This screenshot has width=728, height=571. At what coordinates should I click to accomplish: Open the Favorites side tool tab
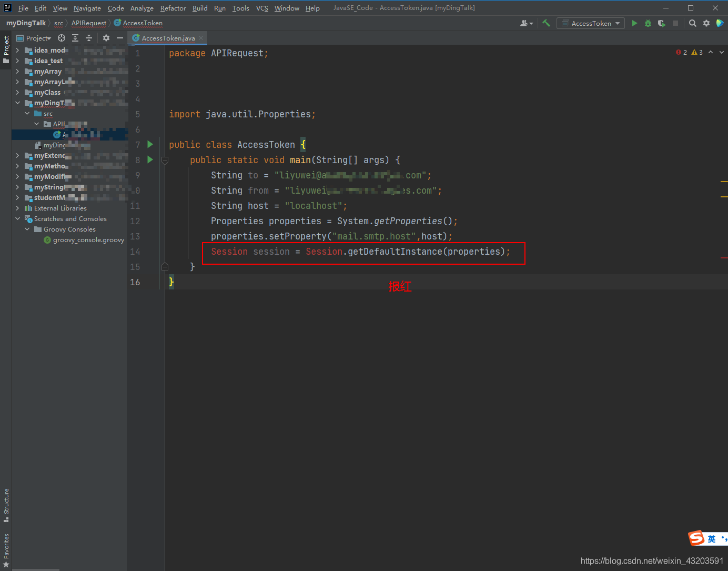[6, 550]
